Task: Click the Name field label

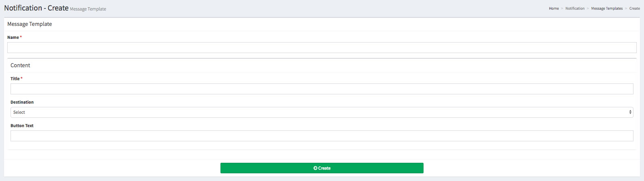Action: point(13,38)
